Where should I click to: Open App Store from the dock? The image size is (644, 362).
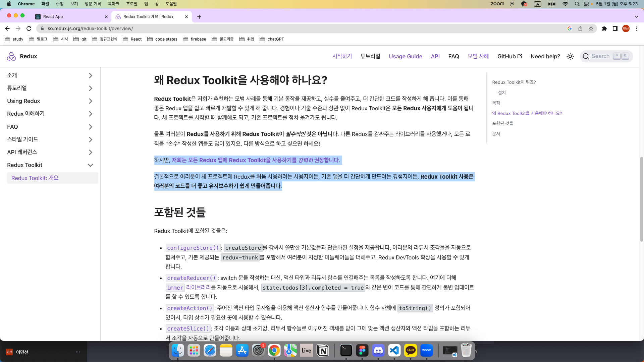point(242,351)
